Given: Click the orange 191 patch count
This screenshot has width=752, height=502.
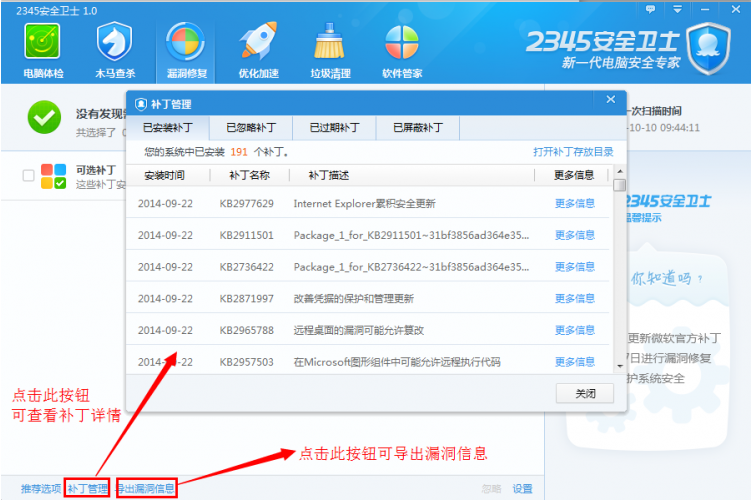Looking at the screenshot, I should [x=239, y=152].
